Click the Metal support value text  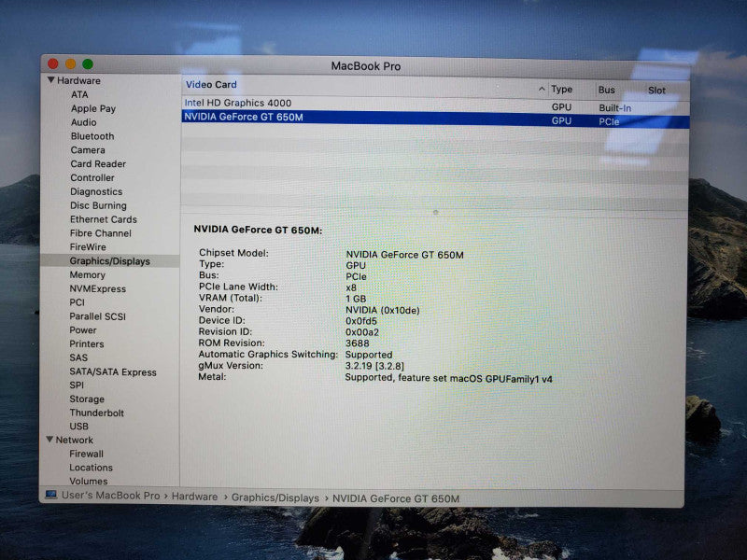tap(449, 378)
